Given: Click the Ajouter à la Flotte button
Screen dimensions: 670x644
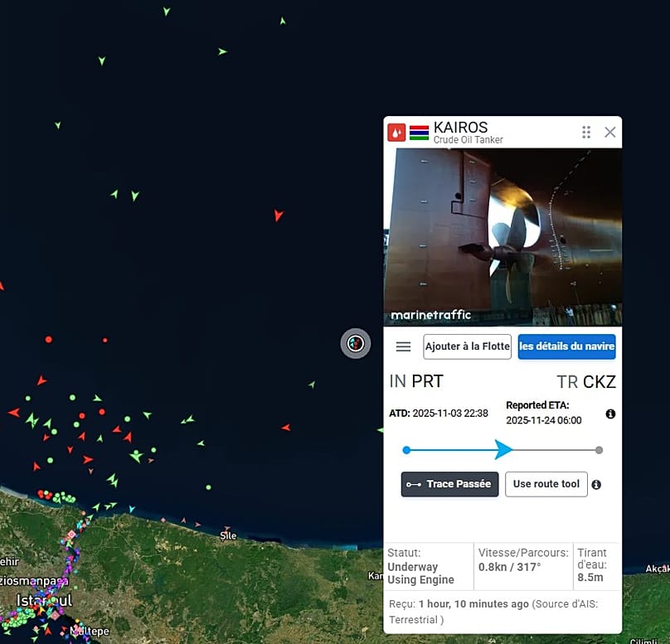Looking at the screenshot, I should [x=467, y=346].
